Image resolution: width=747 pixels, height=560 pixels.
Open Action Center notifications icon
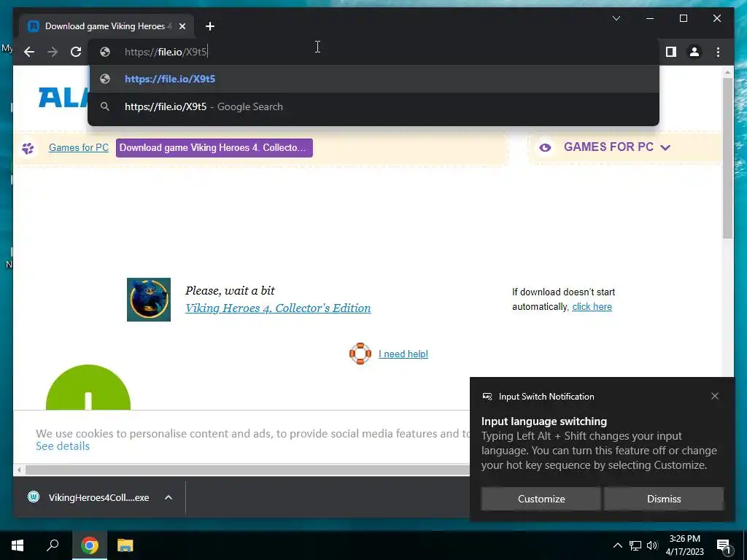(x=724, y=545)
